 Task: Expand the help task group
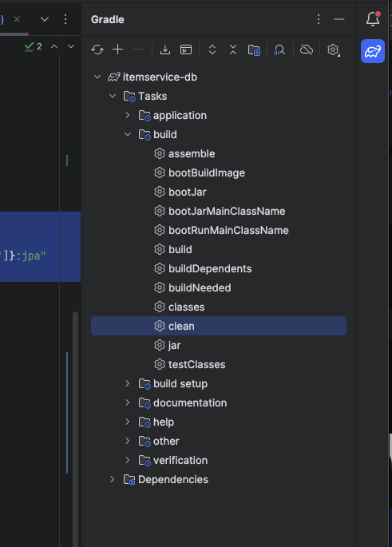pyautogui.click(x=128, y=422)
